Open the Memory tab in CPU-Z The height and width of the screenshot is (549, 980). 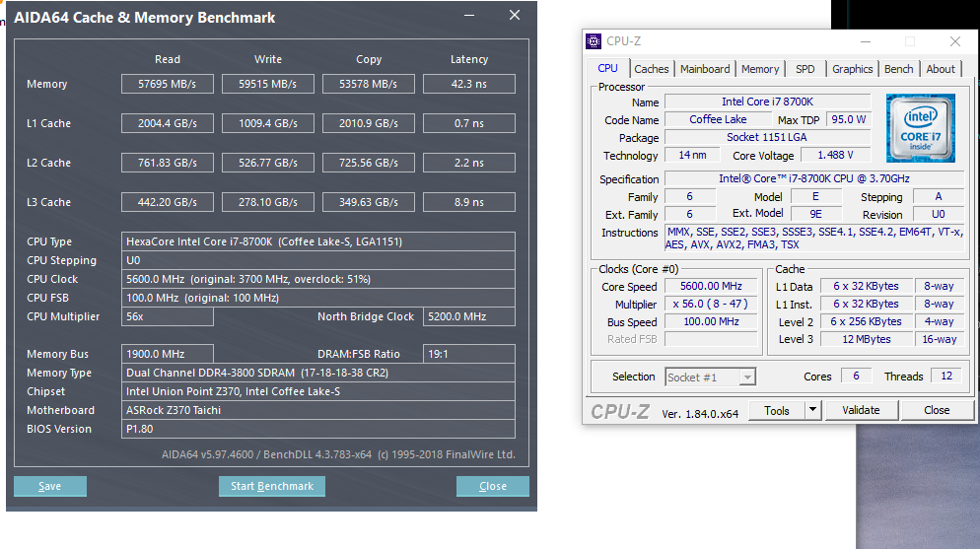coord(760,69)
